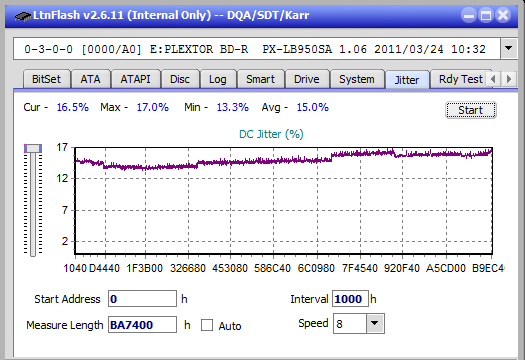525x360 pixels.
Task: Click the Avg value 15.0%
Action: pos(312,107)
